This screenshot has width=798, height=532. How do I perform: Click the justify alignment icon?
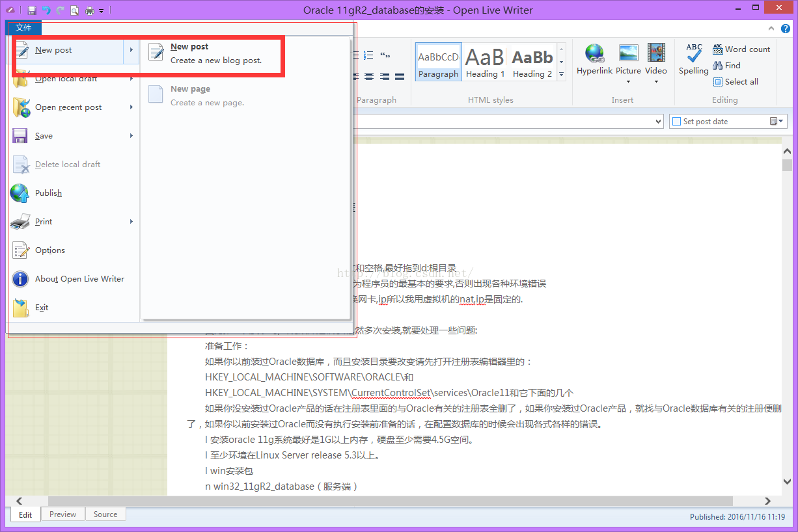[x=400, y=77]
